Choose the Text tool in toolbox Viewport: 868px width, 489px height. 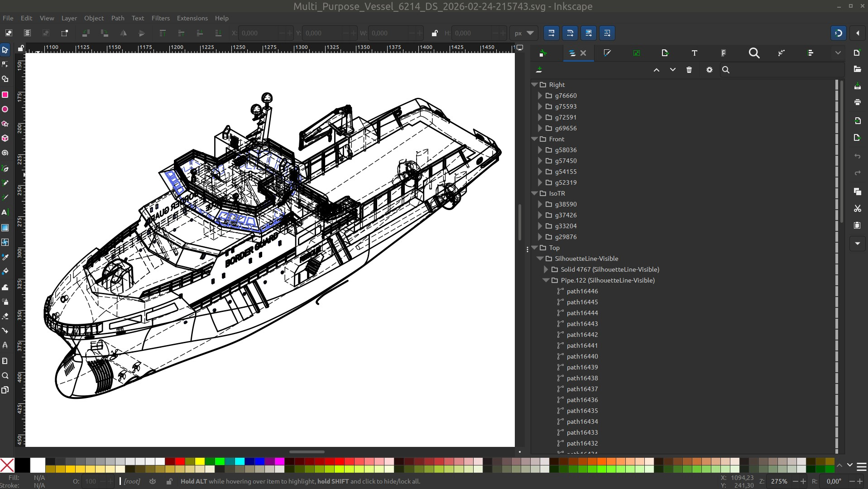5,212
